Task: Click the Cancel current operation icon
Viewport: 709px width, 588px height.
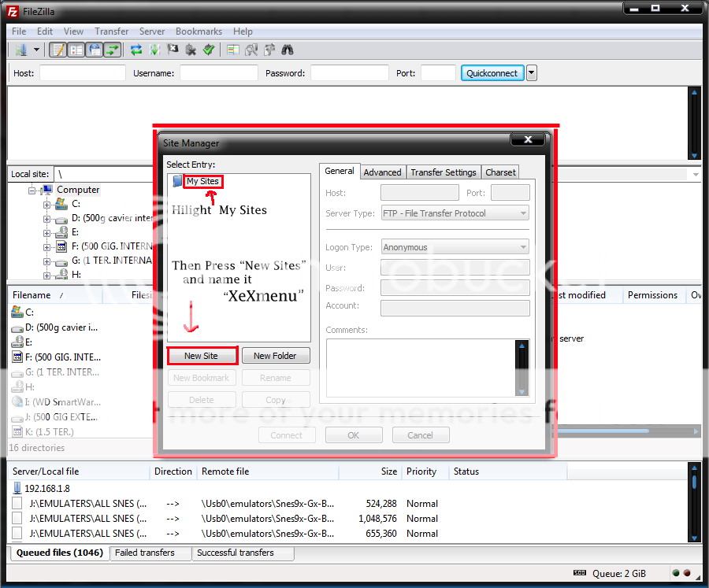Action: click(173, 50)
